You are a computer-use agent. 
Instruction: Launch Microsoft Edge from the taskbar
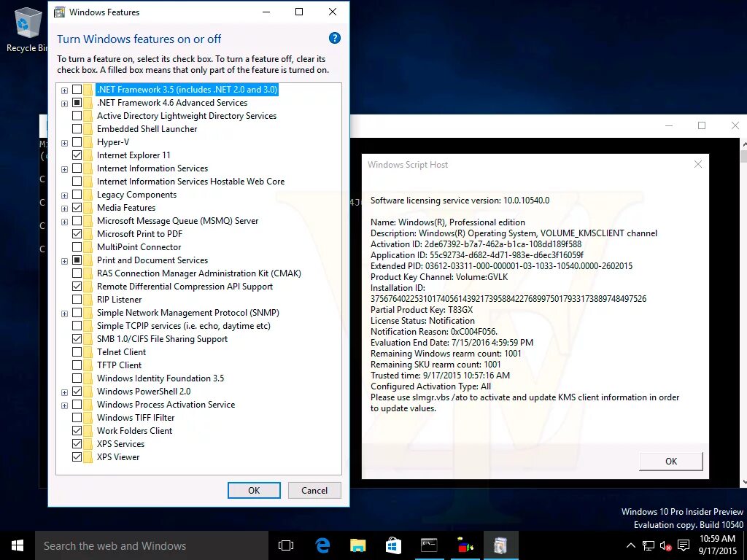tap(322, 545)
